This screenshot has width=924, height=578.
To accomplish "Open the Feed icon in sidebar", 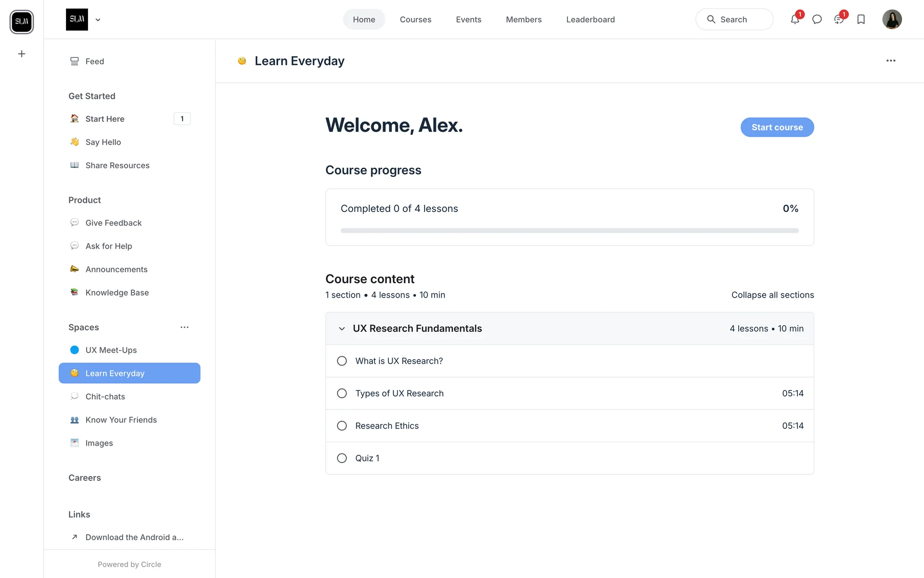I will 75,61.
